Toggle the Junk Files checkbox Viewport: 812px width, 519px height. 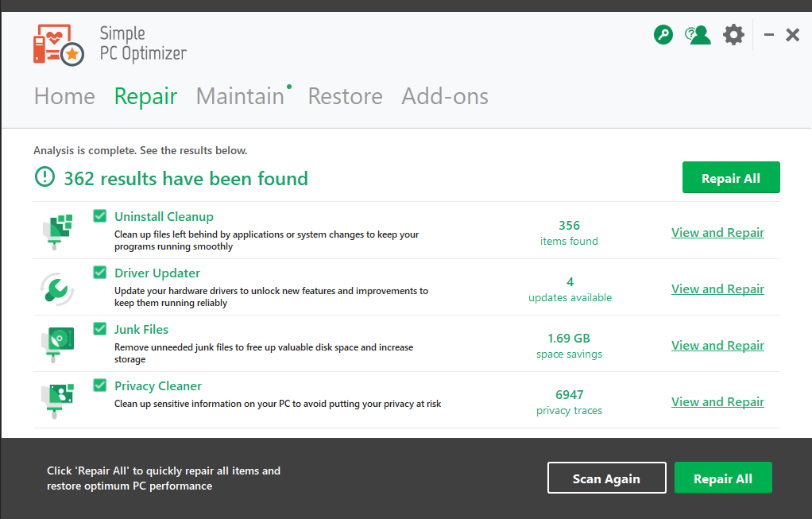pos(100,329)
